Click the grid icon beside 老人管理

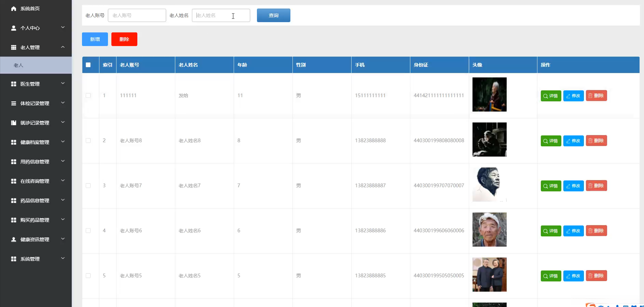(14, 47)
